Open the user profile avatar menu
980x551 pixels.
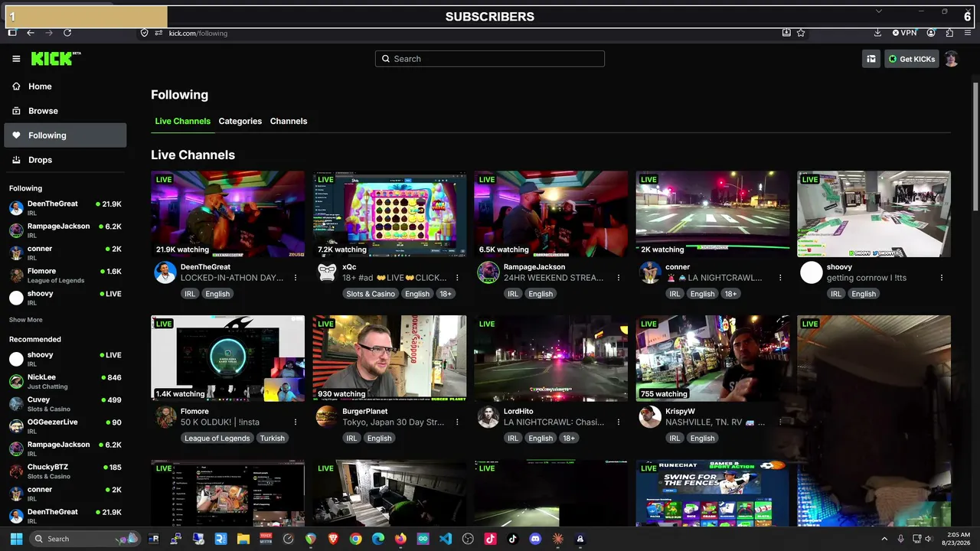tap(952, 59)
